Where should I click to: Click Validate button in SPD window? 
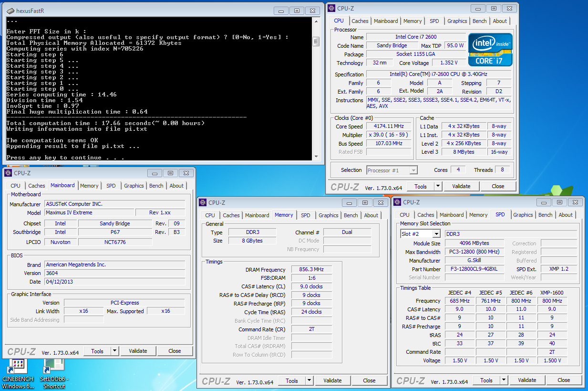[527, 380]
